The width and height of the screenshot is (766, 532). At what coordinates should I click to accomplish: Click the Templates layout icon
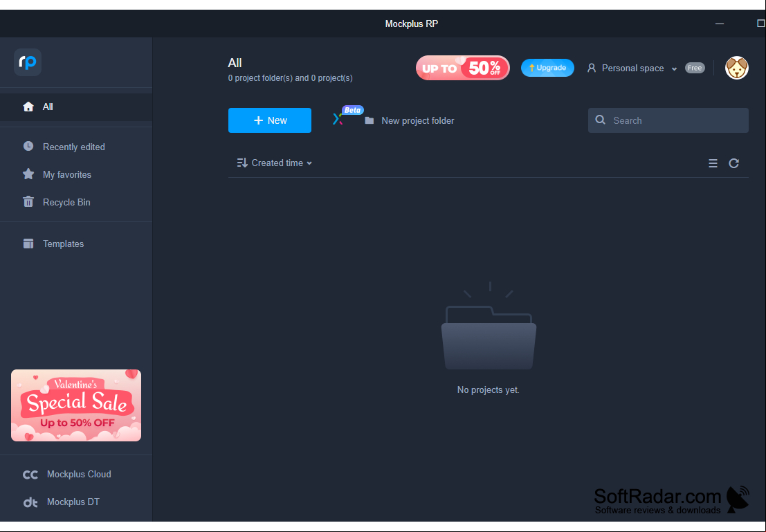28,244
